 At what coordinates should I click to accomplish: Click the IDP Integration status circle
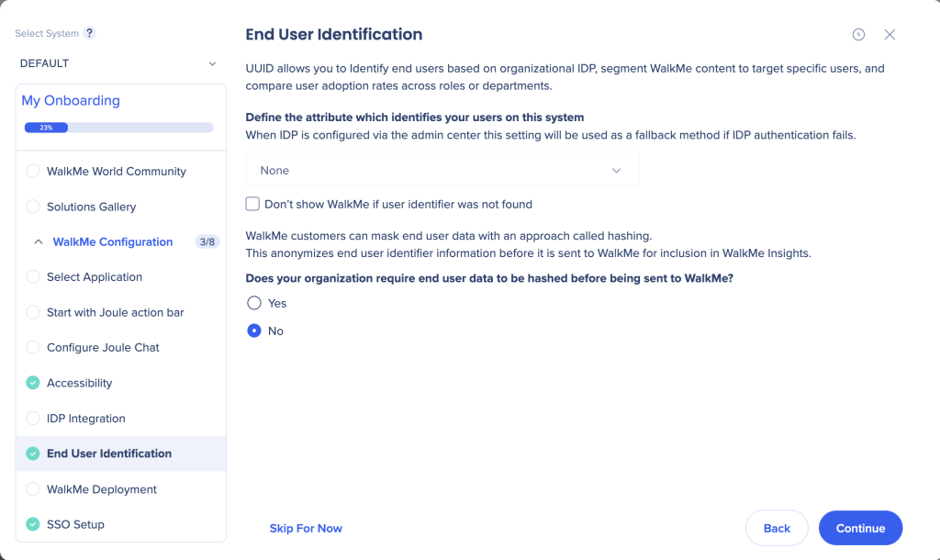click(33, 419)
